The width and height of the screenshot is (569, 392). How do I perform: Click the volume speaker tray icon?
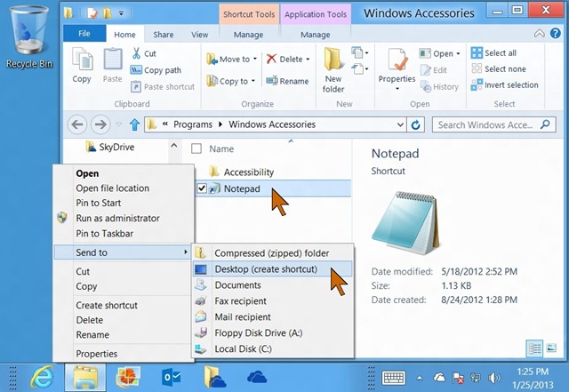click(494, 378)
